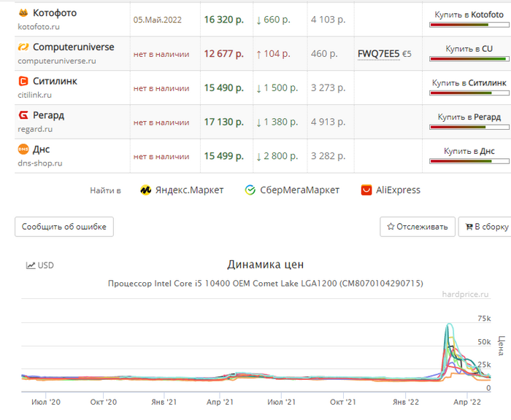Click the price drop ↓ 2 800 р.
The height and width of the screenshot is (420, 511).
(277, 156)
